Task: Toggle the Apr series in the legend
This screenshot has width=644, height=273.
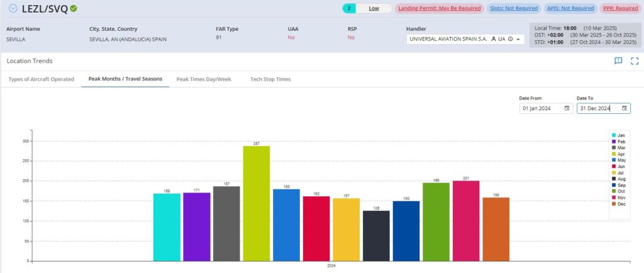Action: [x=618, y=153]
